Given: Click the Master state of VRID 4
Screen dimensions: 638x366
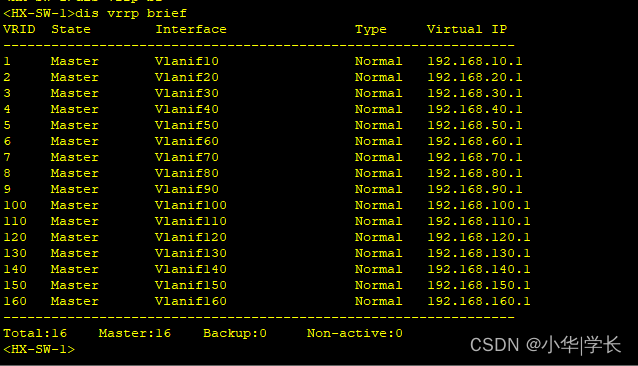Looking at the screenshot, I should pos(74,109).
